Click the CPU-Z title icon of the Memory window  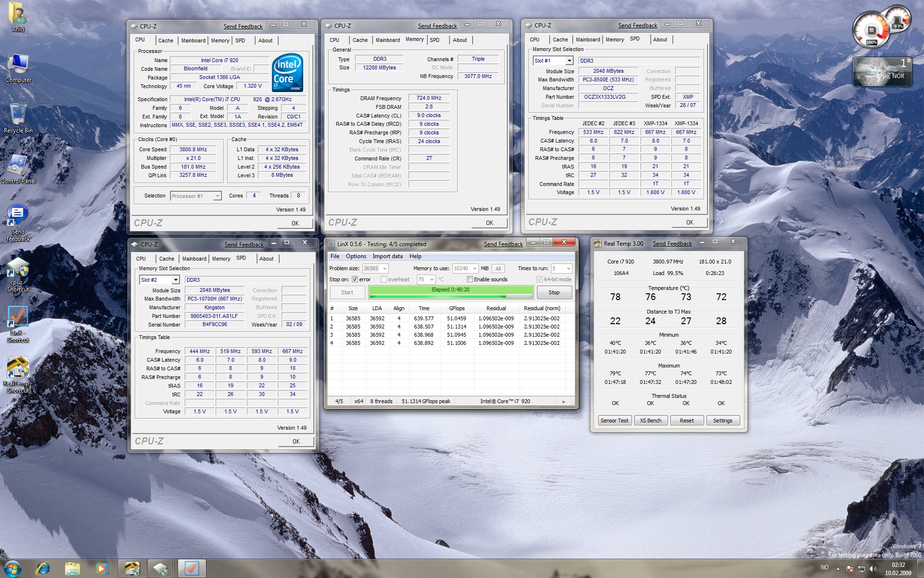point(329,26)
